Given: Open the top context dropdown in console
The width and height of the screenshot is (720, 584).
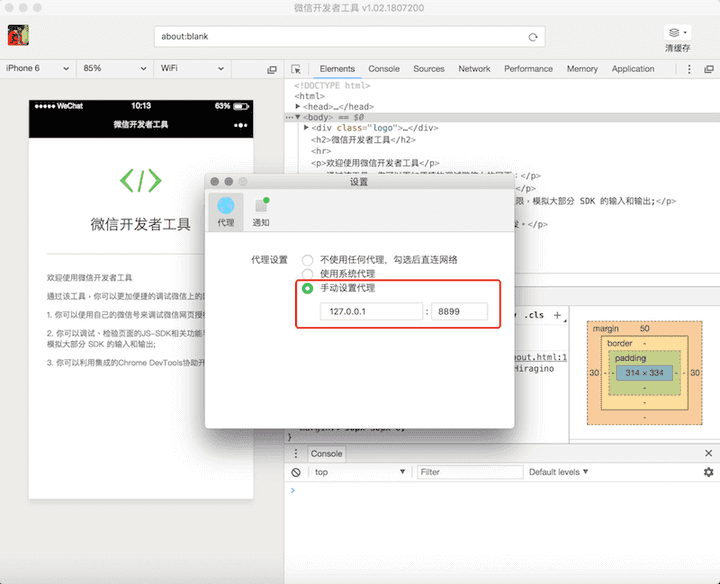Looking at the screenshot, I should click(360, 472).
